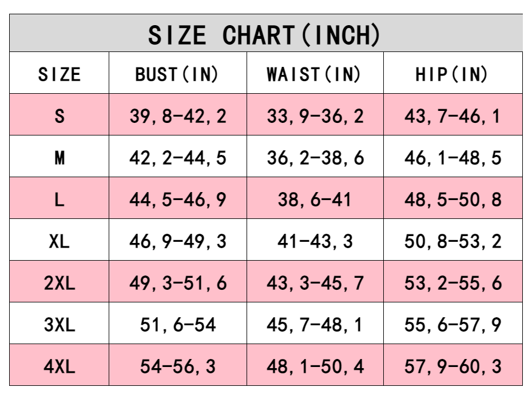This screenshot has width=532, height=395.
Task: Click hip value 50,8-53,2
Action: 452,241
